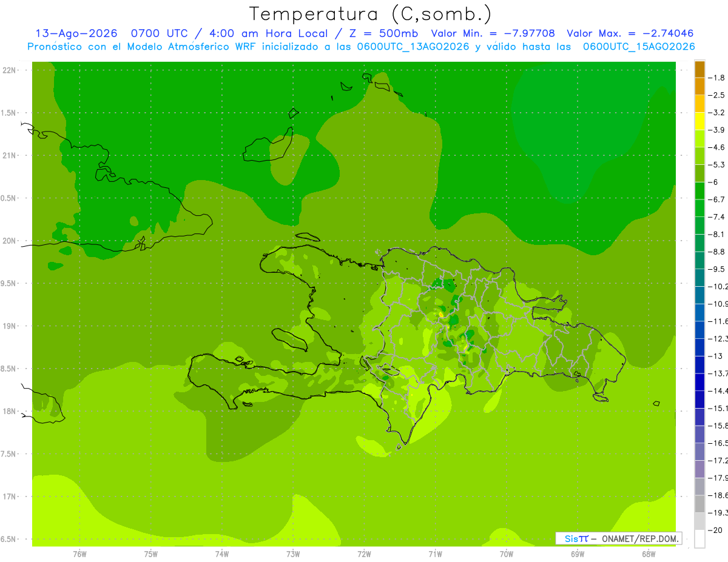Click the "-6.7" colorbar value
728x562 pixels.
(717, 199)
